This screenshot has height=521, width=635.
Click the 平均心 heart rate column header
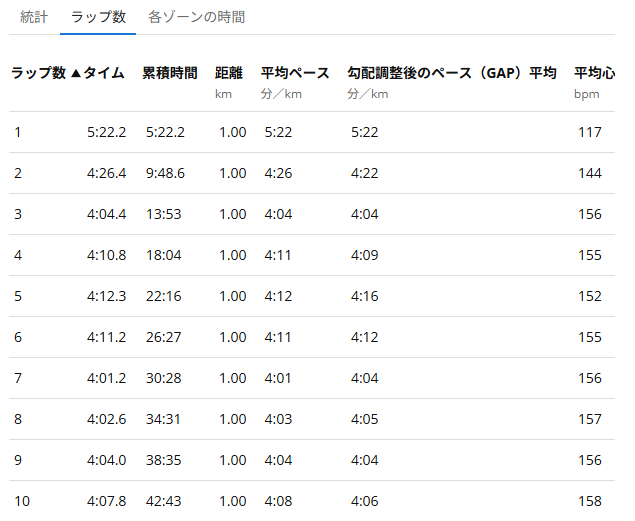click(x=594, y=74)
